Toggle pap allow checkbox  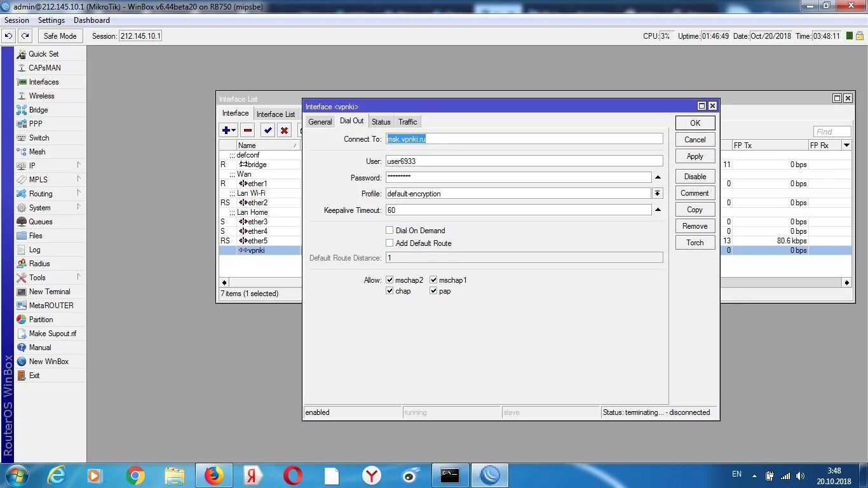pos(433,291)
